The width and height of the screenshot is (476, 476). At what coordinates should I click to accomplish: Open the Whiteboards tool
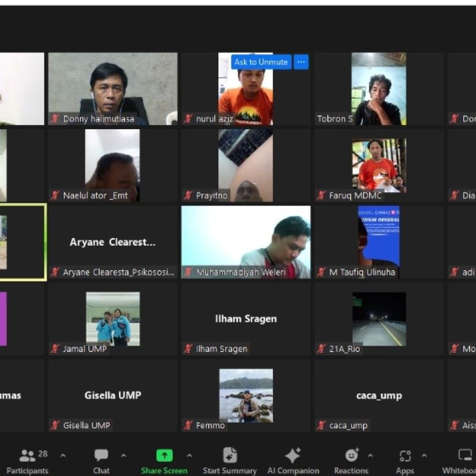pos(465,456)
